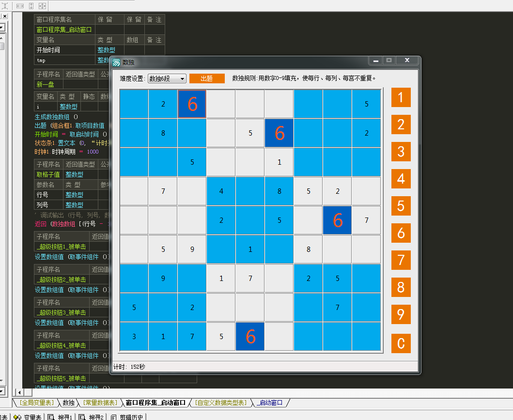Image resolution: width=513 pixels, height=420 pixels.
Task: Pick number 4 from the number pad
Action: click(x=401, y=179)
